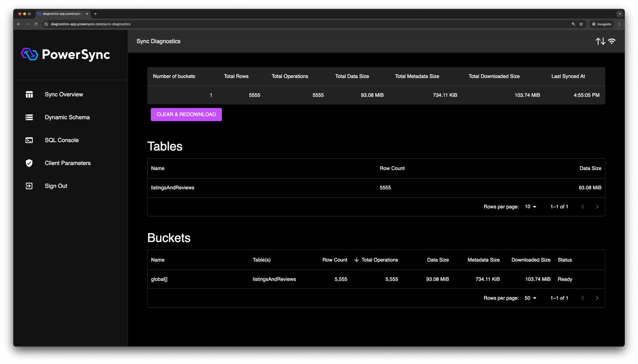This screenshot has height=364, width=638.
Task: Click the Buckets heading
Action: pyautogui.click(x=169, y=238)
